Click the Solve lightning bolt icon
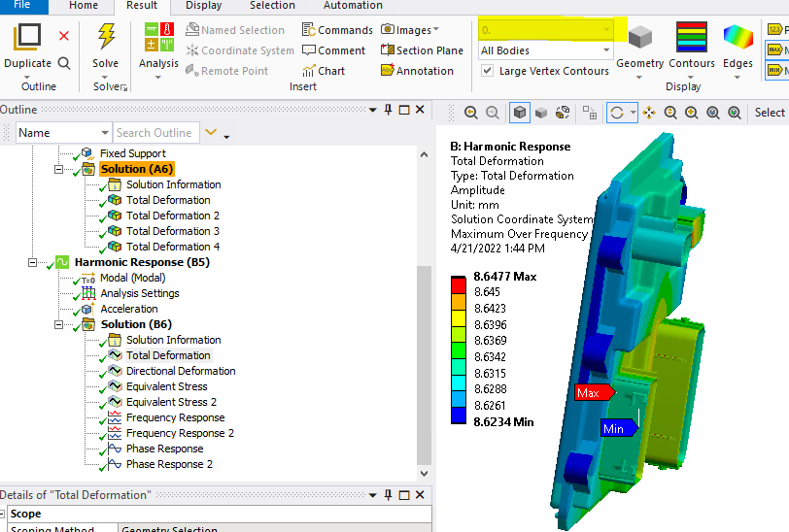Screen dimensions: 789x532 [105, 38]
